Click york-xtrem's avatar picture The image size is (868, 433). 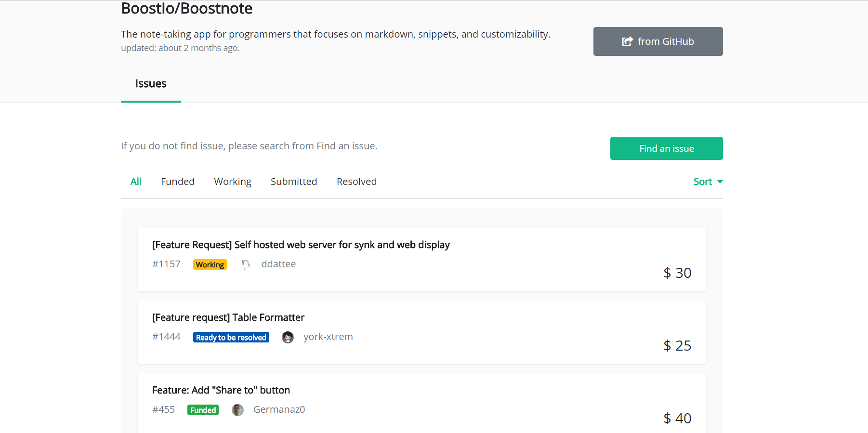coord(288,337)
